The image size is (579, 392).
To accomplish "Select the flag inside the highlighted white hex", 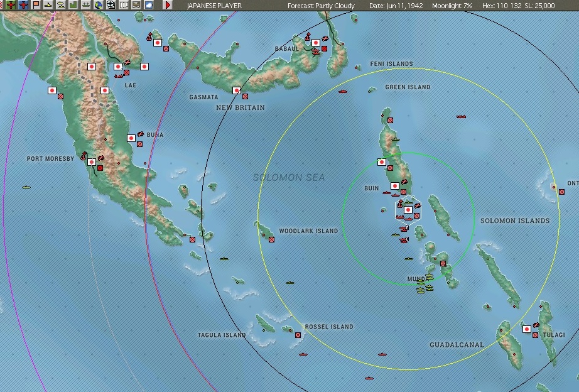I will pos(408,210).
